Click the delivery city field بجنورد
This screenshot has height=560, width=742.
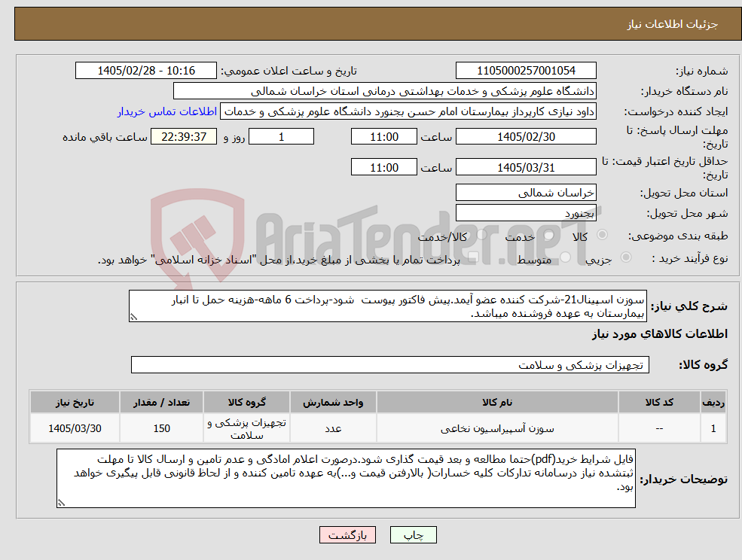526,213
